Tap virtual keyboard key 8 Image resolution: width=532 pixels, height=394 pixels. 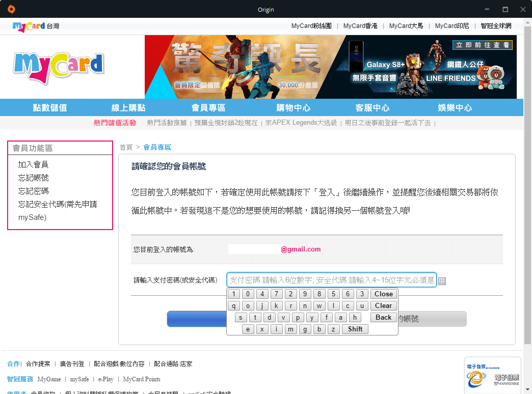click(319, 294)
